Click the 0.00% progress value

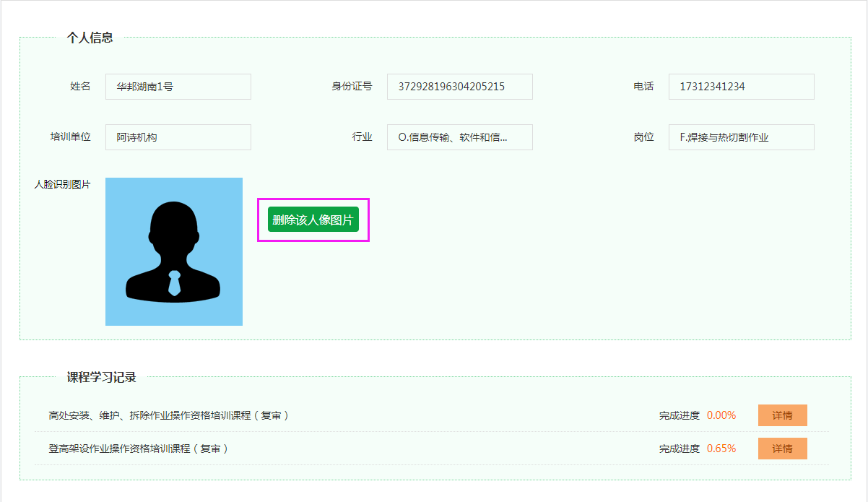721,415
